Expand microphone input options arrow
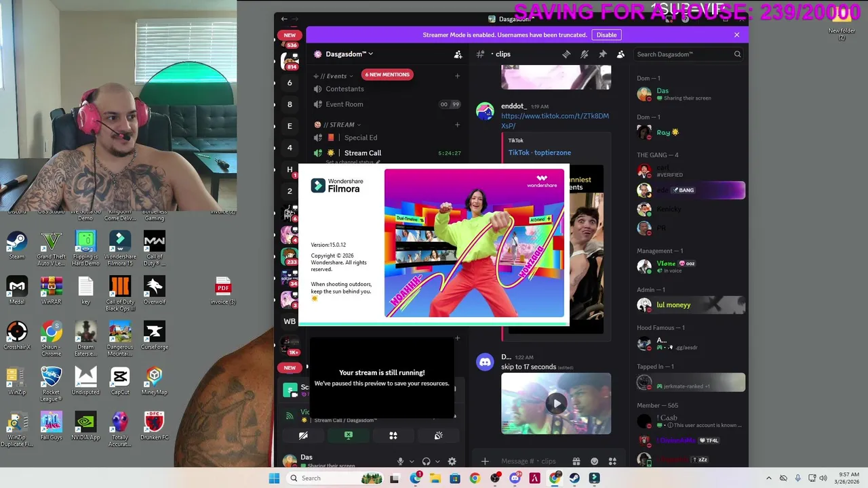The height and width of the screenshot is (488, 868). coord(411,462)
